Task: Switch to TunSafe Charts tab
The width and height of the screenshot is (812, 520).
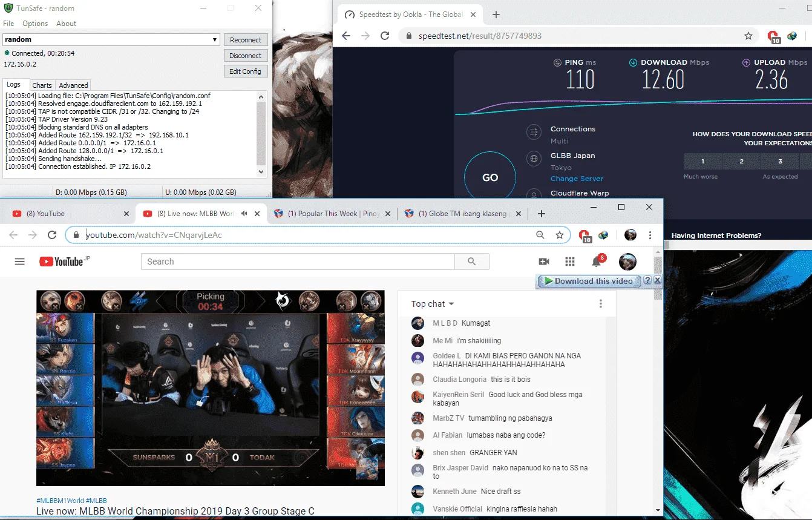Action: coord(42,85)
